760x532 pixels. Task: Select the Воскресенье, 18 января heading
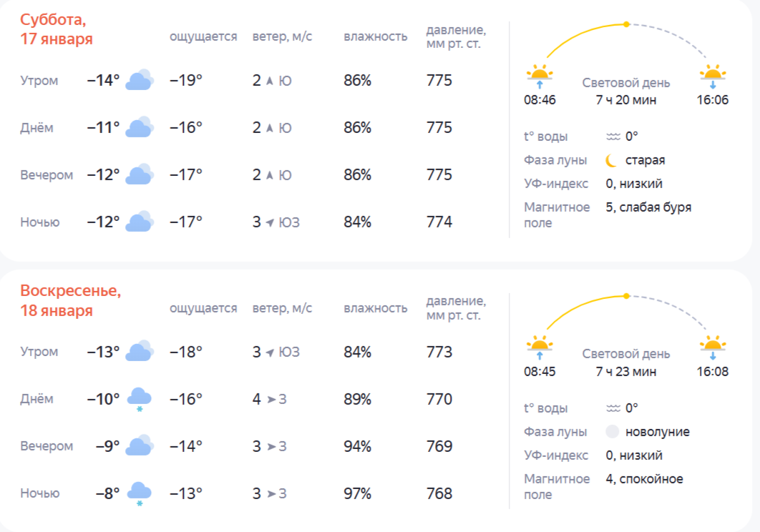point(70,301)
